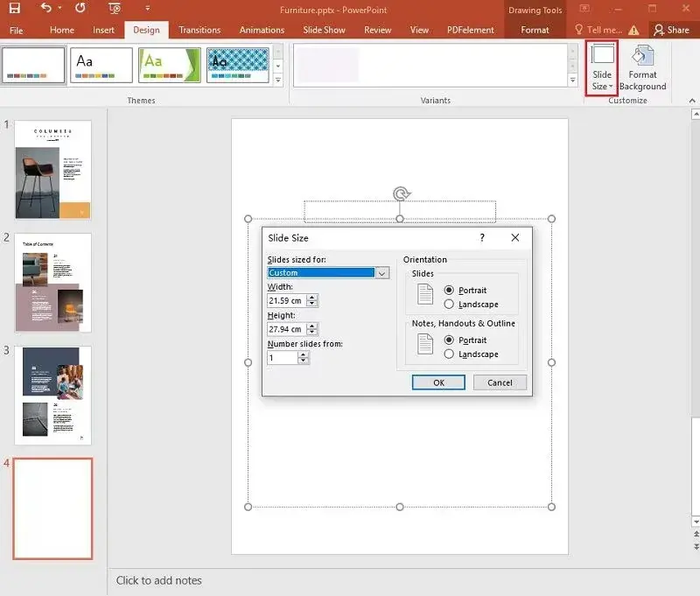Image resolution: width=700 pixels, height=596 pixels.
Task: Apply the blue patterned theme swatch
Action: (x=238, y=65)
